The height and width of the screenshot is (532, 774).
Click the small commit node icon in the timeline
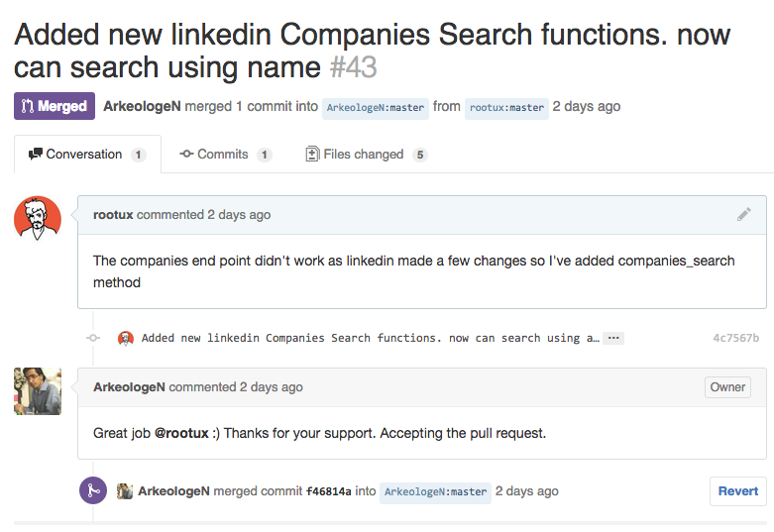tap(93, 338)
